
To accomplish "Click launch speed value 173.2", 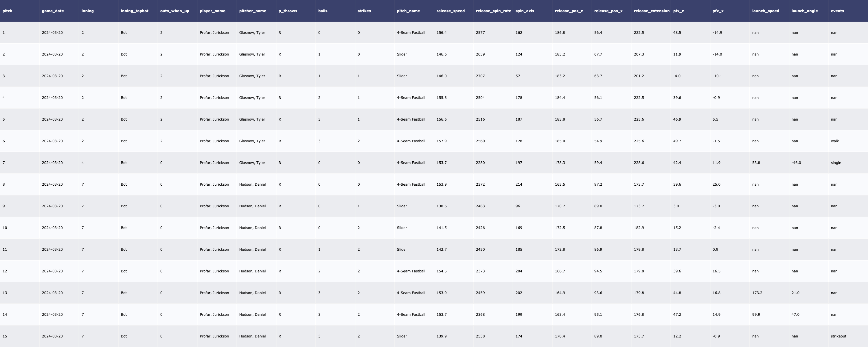I will [x=757, y=293].
